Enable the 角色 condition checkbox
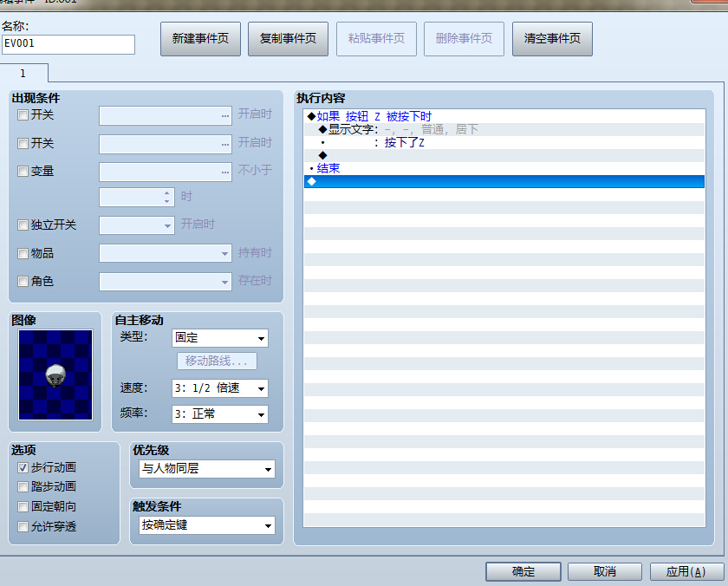 pyautogui.click(x=23, y=282)
